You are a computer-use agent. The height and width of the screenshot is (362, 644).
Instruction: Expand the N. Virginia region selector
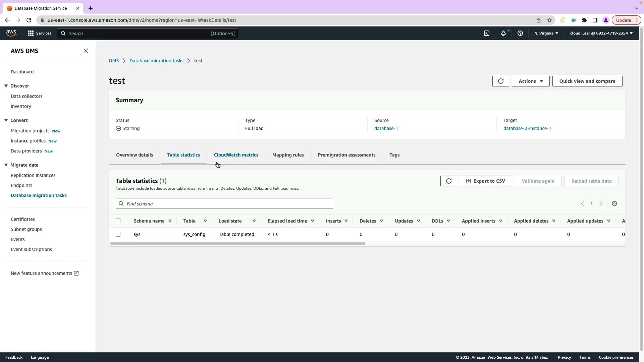click(546, 33)
